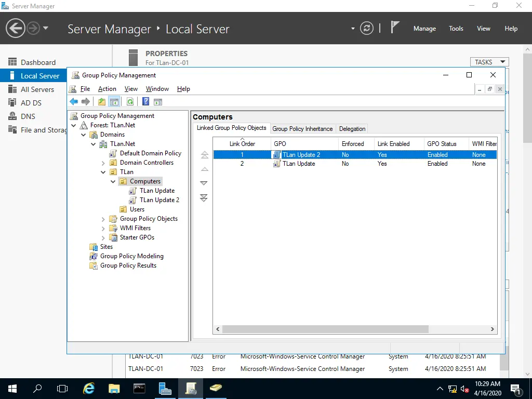532x399 pixels.
Task: Move link to top with double up arrow
Action: [204, 155]
